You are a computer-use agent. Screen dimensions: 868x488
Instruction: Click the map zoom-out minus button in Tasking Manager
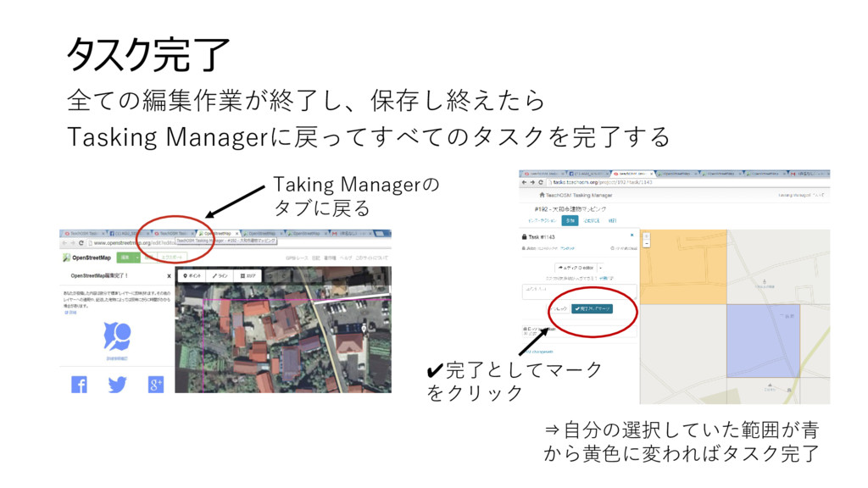tap(646, 243)
